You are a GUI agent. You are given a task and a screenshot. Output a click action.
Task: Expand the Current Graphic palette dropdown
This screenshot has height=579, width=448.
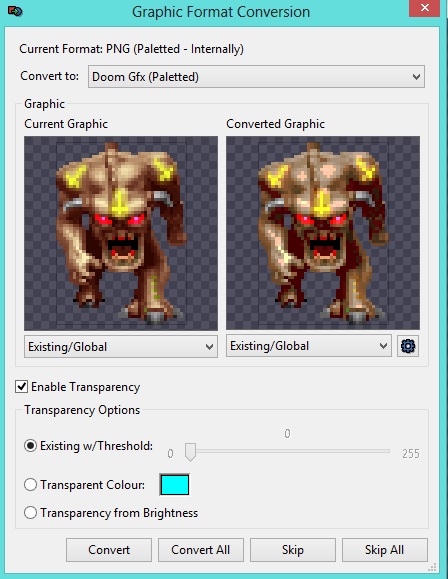(121, 347)
